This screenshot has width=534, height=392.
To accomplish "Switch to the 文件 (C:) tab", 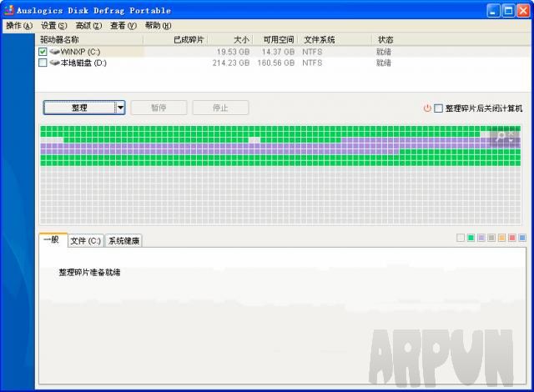I will (86, 241).
